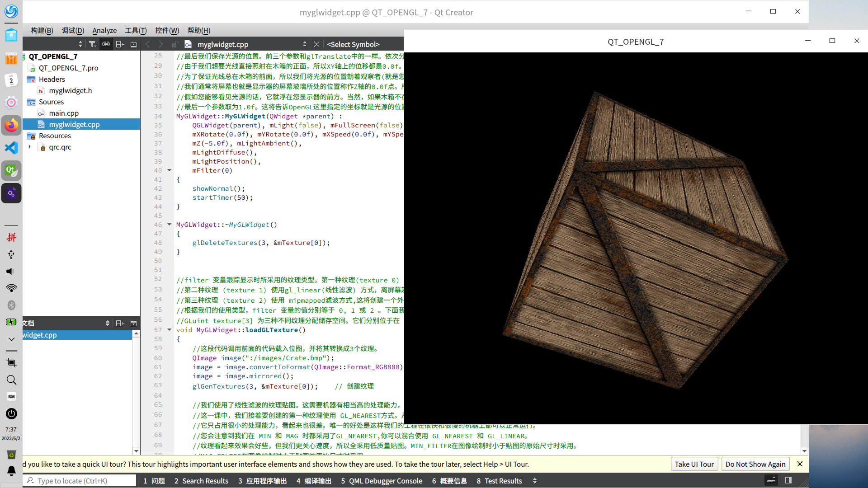This screenshot has height=488, width=868.
Task: Click the filter tree icon in Projects panel
Action: point(92,44)
